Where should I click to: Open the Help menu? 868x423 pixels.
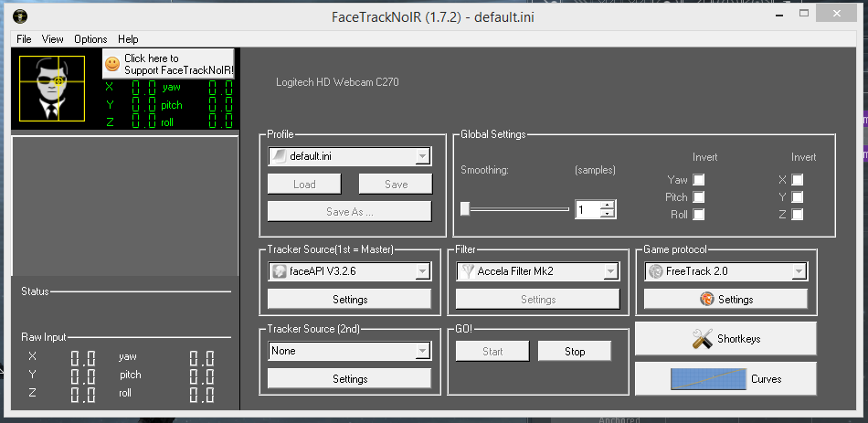pos(128,38)
